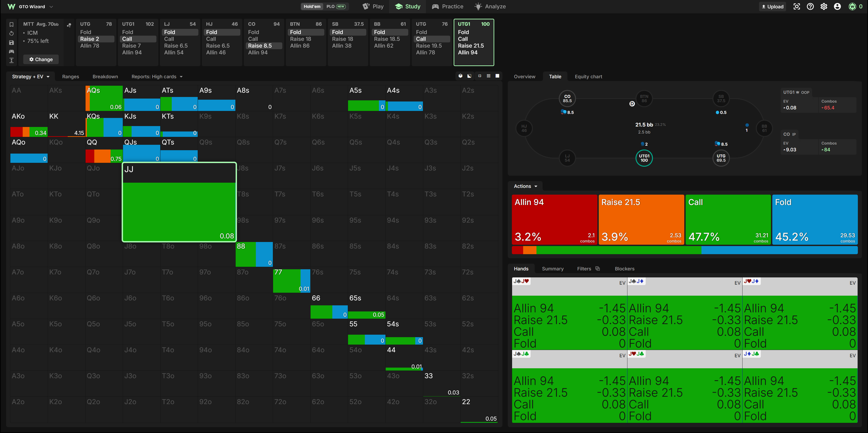Click the cube icon above the hand matrix
The image size is (868, 433).
pos(461,76)
